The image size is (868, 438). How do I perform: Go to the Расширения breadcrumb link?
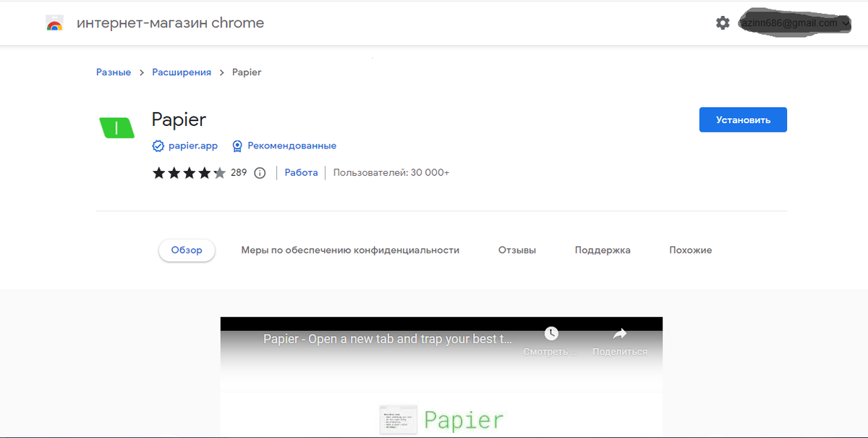(182, 72)
